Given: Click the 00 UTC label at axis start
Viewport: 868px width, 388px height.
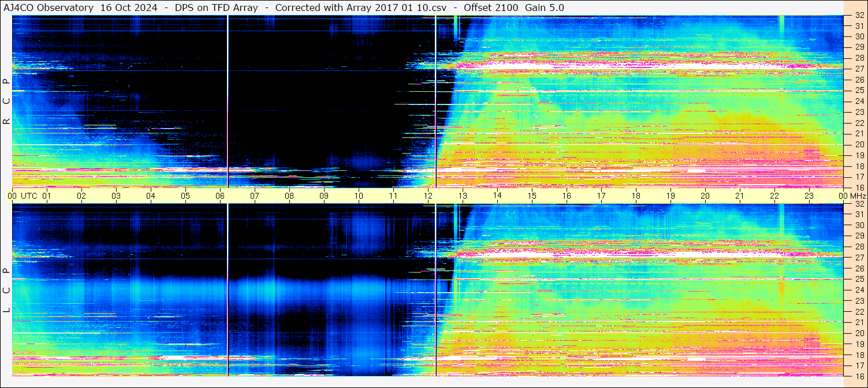Looking at the screenshot, I should (24, 196).
